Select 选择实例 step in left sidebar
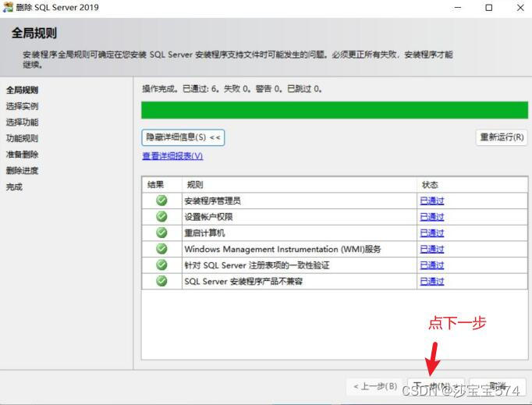Viewport: 532px width, 405px height. [x=22, y=106]
